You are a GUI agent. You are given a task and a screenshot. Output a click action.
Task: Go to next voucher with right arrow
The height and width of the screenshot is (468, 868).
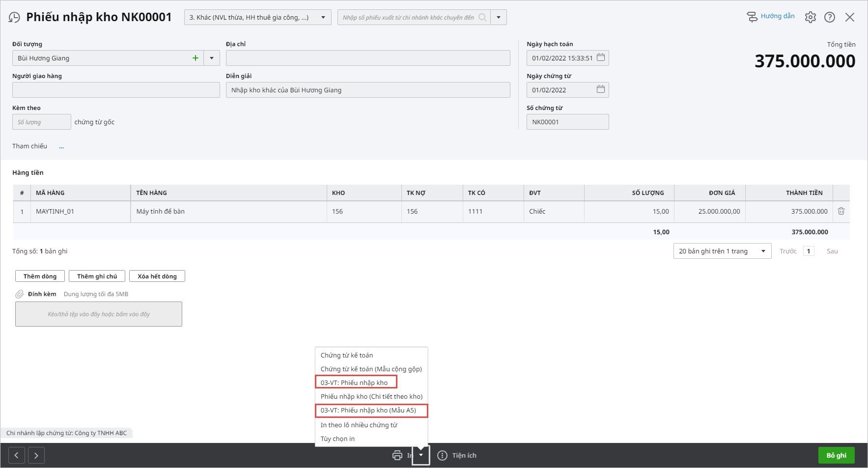(x=36, y=455)
